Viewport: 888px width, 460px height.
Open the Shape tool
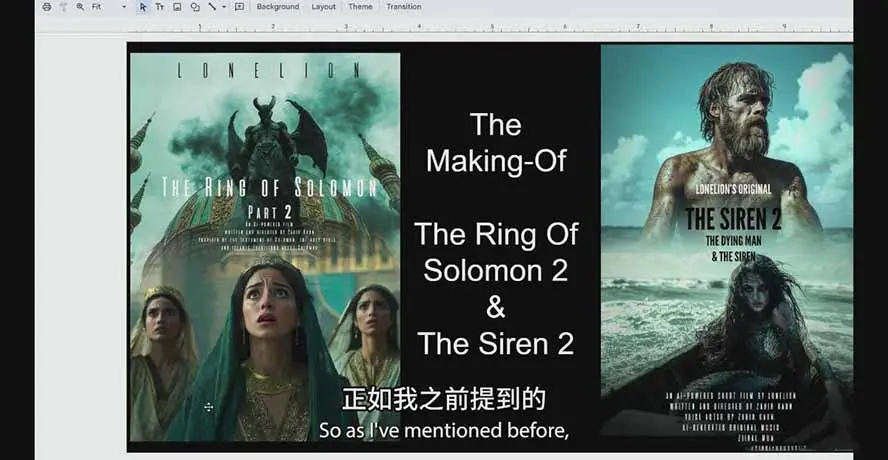(194, 7)
